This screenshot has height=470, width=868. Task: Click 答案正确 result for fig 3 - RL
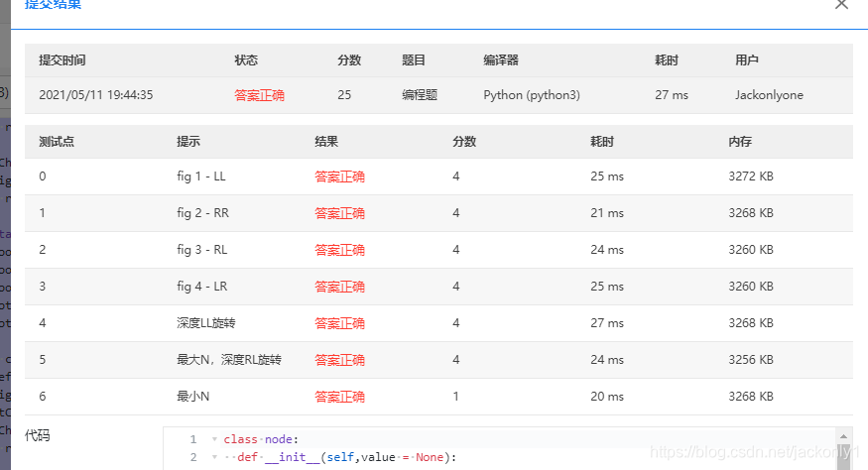339,250
